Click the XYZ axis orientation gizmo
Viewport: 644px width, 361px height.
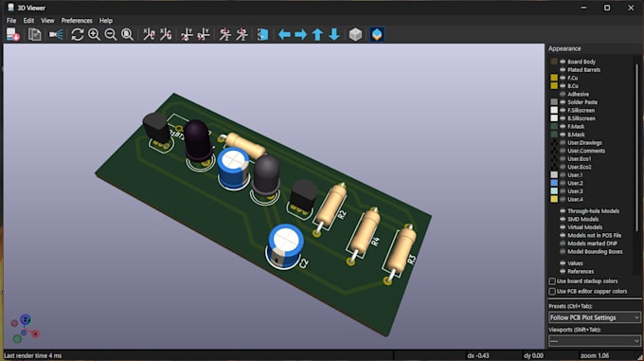pos(25,330)
